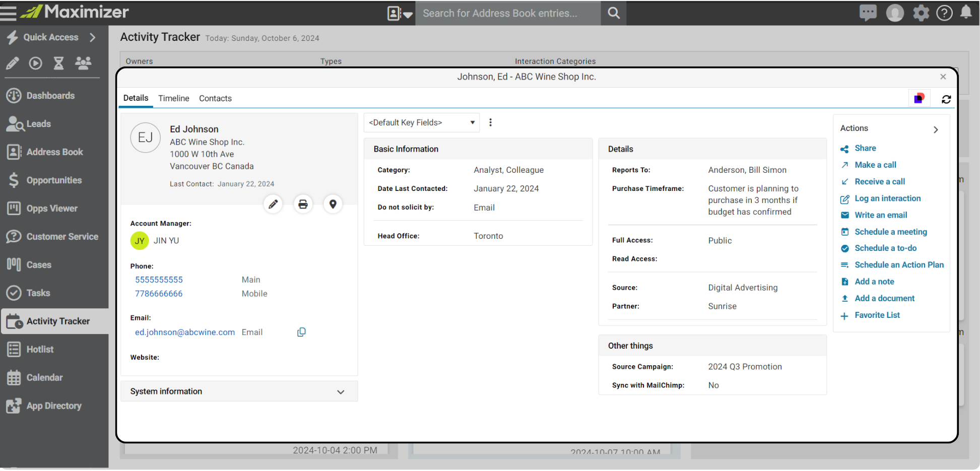Open Address Book in the sidebar
Viewport: 980px width, 471px height.
click(54, 152)
